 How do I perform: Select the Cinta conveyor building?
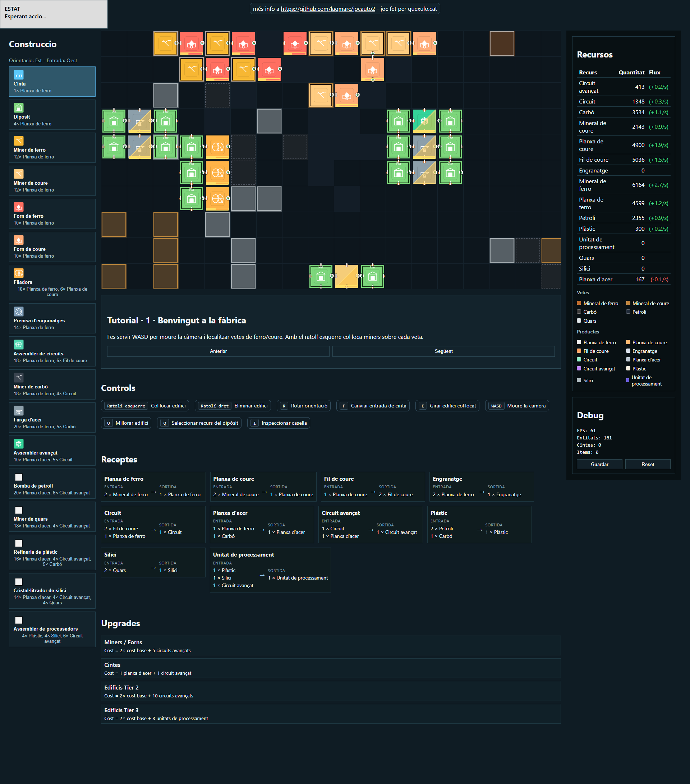52,81
